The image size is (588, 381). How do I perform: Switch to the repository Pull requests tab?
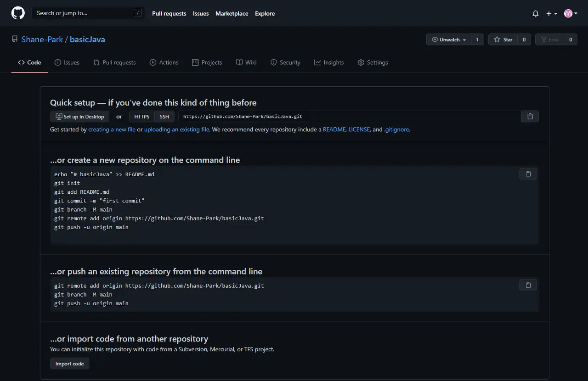pyautogui.click(x=114, y=62)
